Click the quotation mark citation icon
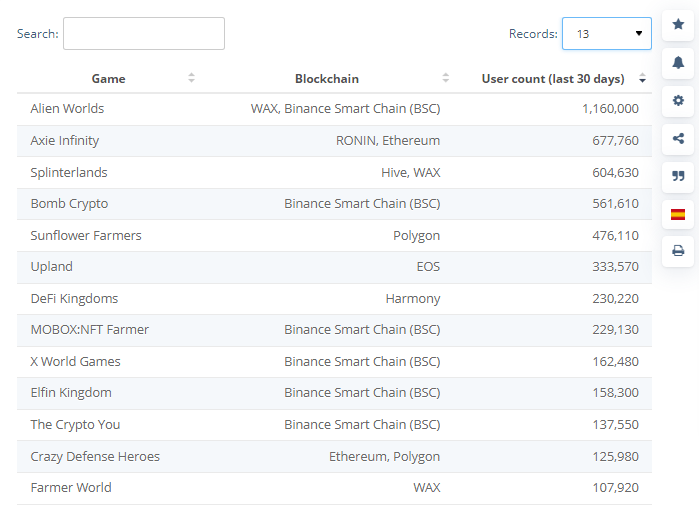Viewport: 699px width, 518px height. pyautogui.click(x=678, y=176)
